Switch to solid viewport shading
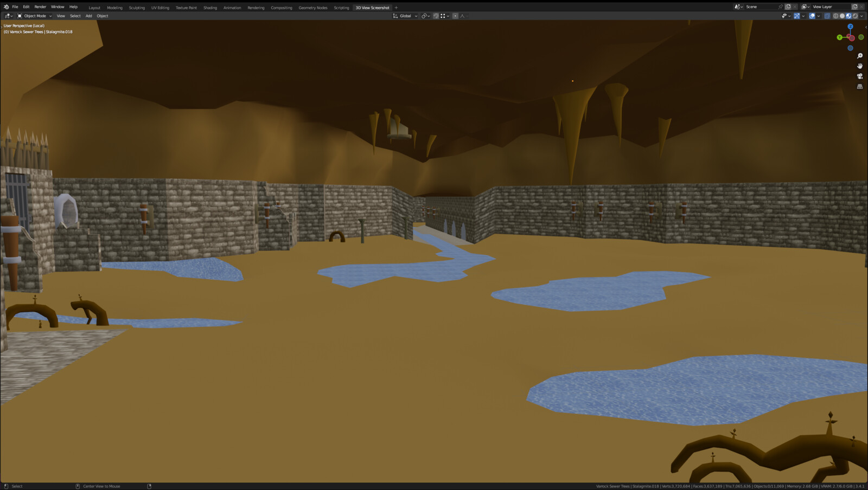This screenshot has width=868, height=490. 842,16
